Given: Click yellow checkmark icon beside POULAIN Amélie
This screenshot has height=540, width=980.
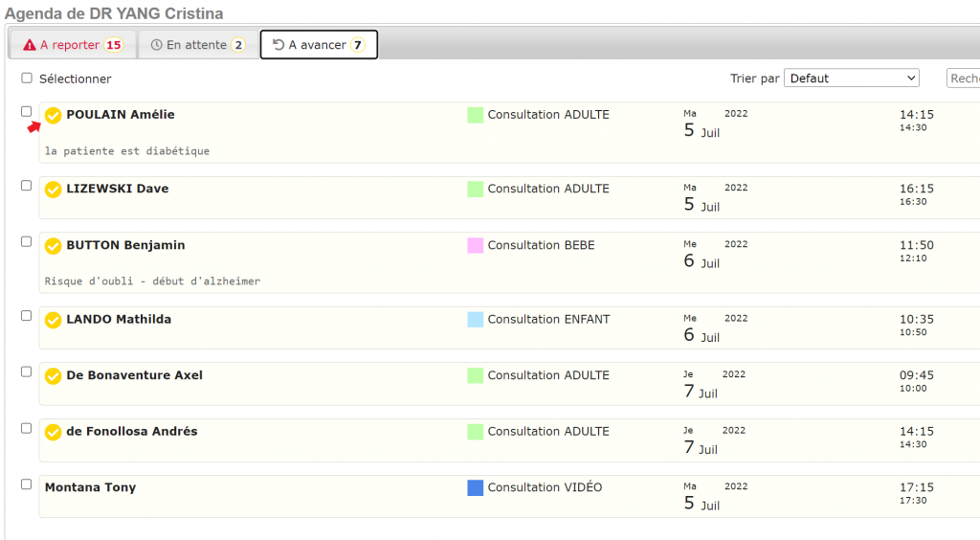Looking at the screenshot, I should [54, 115].
